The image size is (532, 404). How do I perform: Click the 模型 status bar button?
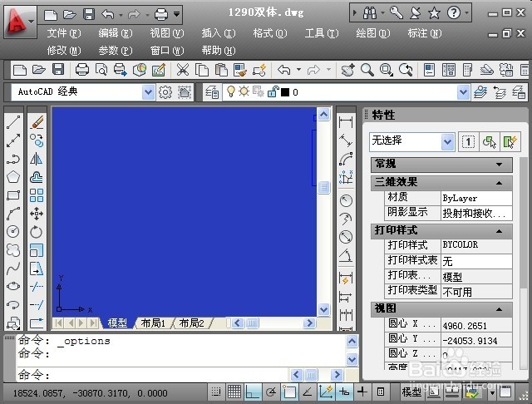point(411,392)
